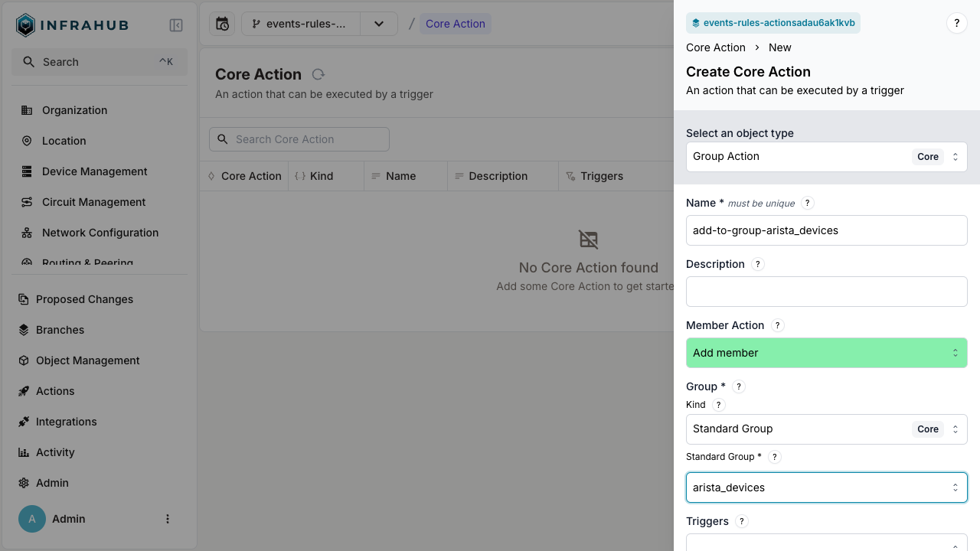Open help via the question mark in panel header

click(956, 23)
